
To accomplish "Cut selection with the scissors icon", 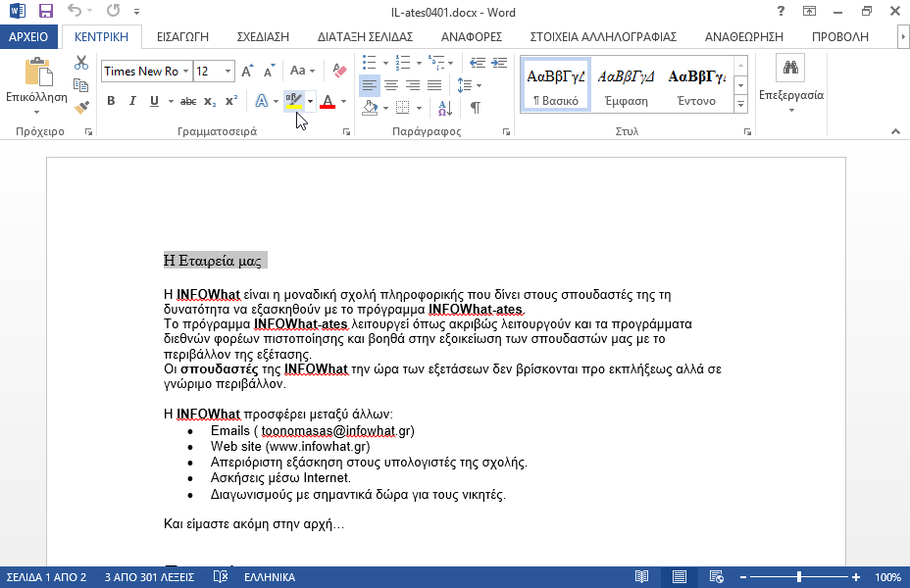I will point(81,63).
